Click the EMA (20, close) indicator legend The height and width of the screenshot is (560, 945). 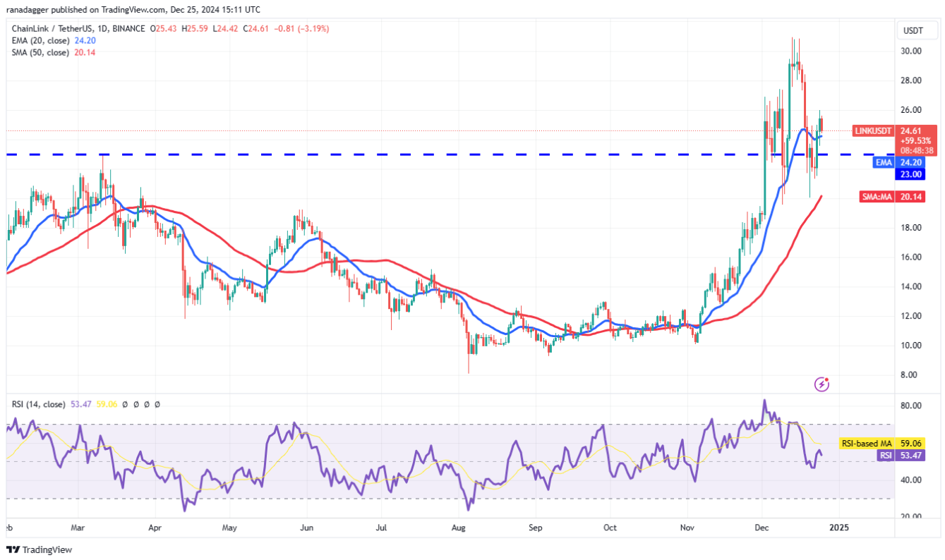pyautogui.click(x=40, y=40)
